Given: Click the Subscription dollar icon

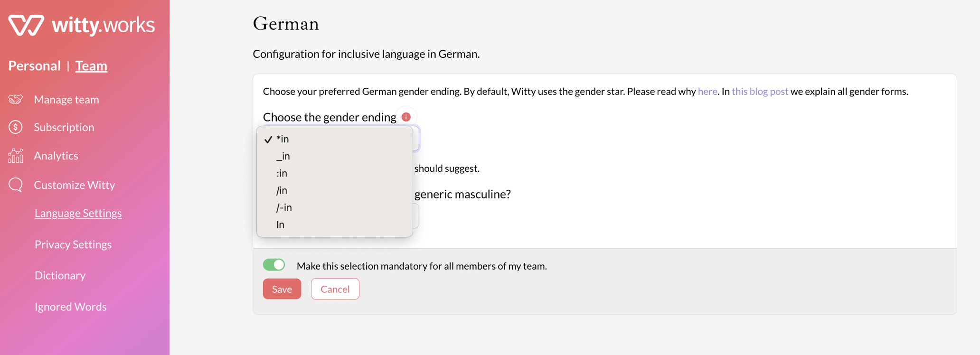Looking at the screenshot, I should pyautogui.click(x=16, y=127).
